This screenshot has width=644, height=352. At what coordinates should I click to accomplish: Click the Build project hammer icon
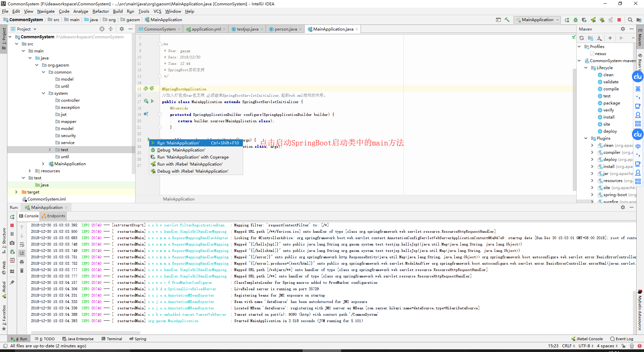(x=507, y=20)
